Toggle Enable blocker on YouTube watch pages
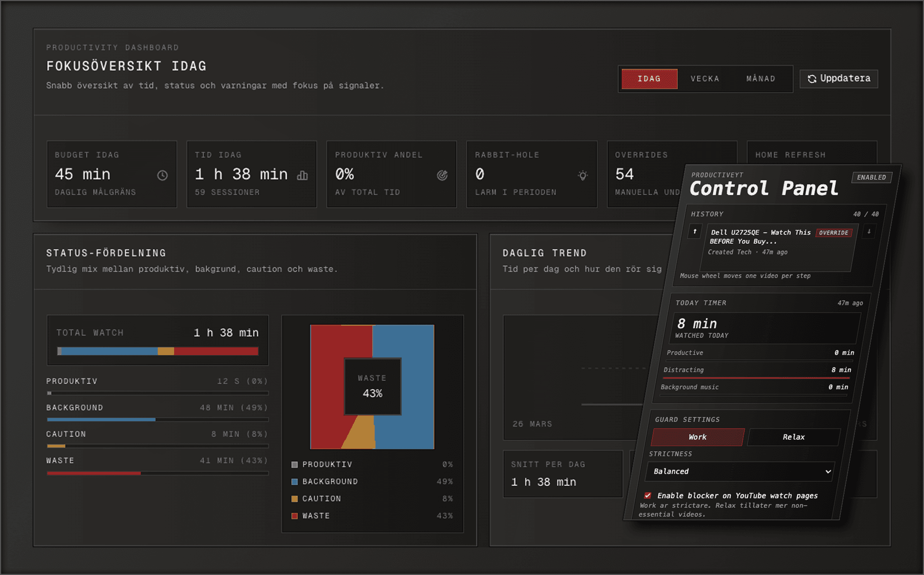This screenshot has height=575, width=924. [648, 495]
